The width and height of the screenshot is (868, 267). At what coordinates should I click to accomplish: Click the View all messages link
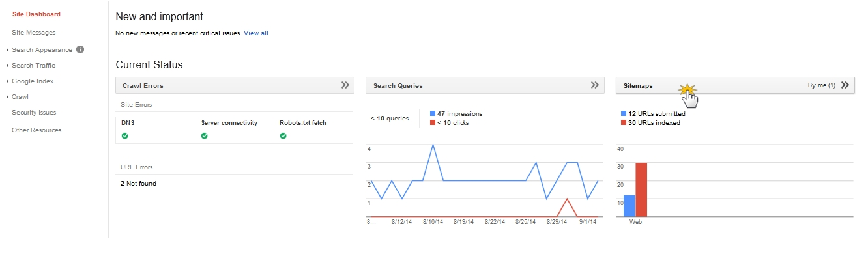coord(256,33)
